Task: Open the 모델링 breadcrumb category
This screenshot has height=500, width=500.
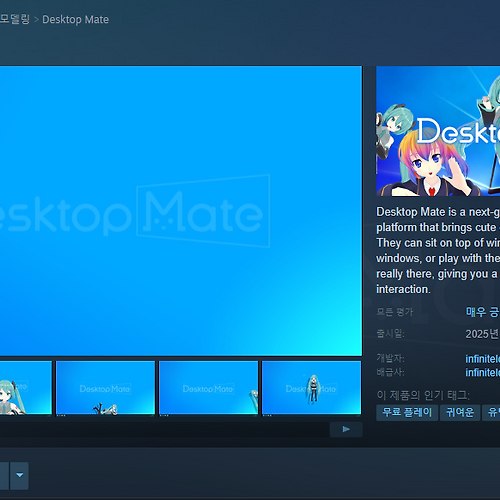Action: 14,19
